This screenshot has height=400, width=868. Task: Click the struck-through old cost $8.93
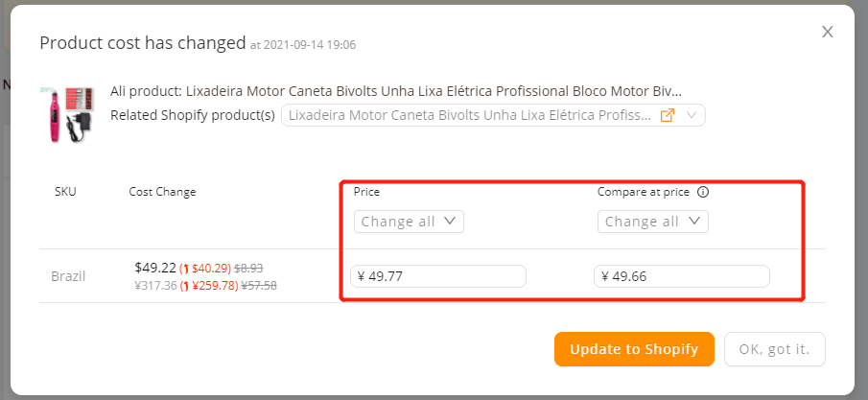click(248, 269)
